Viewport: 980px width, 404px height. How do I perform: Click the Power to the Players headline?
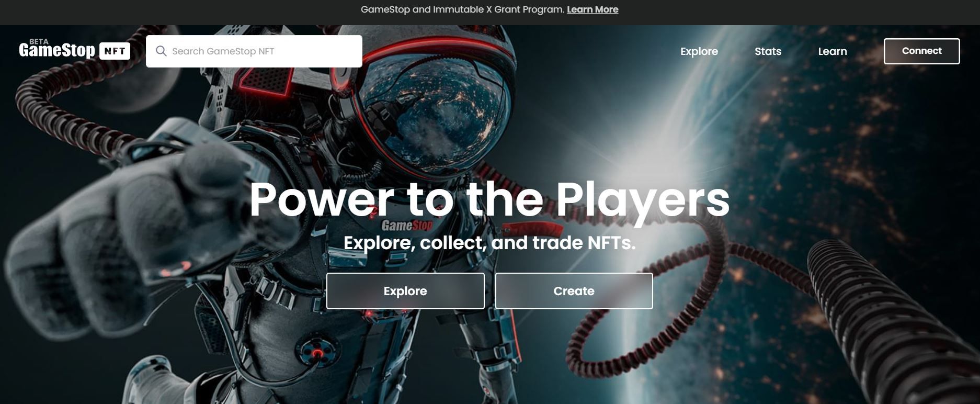click(489, 199)
